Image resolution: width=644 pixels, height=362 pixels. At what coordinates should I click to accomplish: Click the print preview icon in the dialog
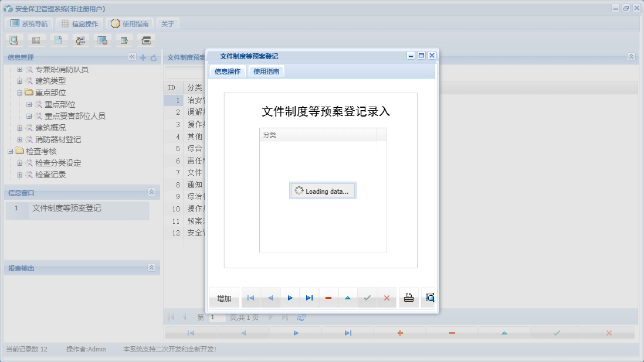429,298
